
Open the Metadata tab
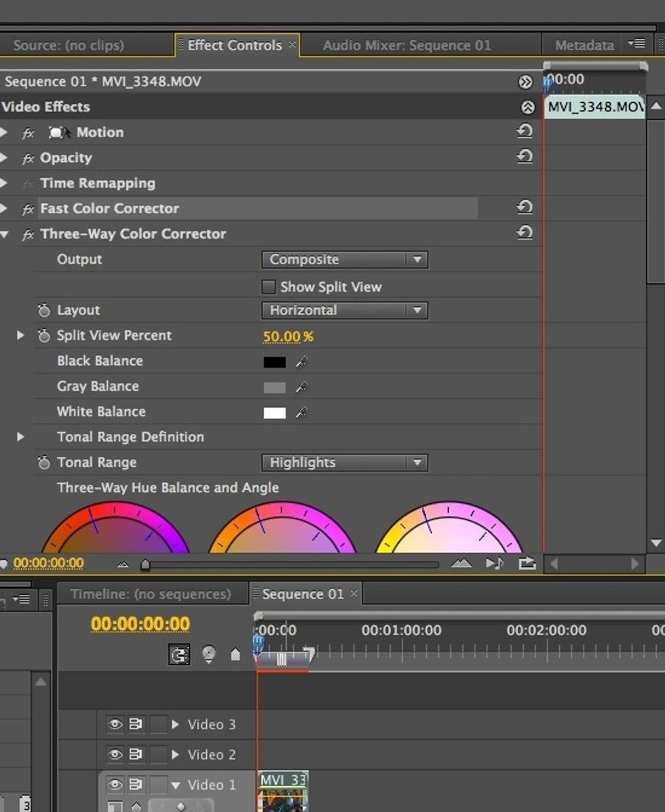point(584,45)
